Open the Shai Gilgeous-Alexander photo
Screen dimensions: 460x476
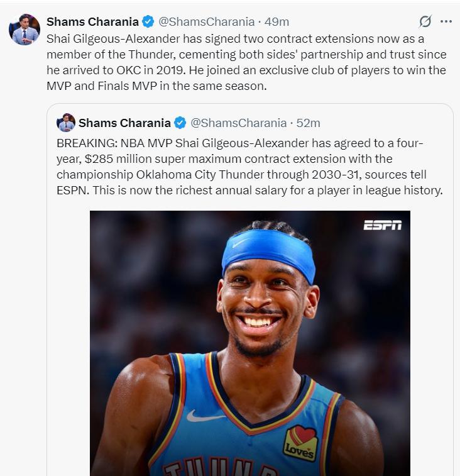click(x=249, y=343)
